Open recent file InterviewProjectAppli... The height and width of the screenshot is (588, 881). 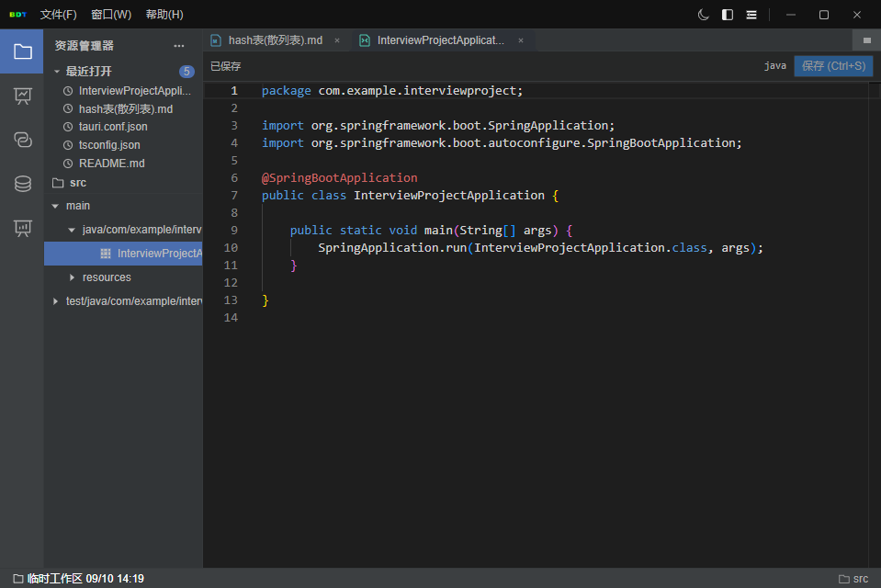point(135,91)
